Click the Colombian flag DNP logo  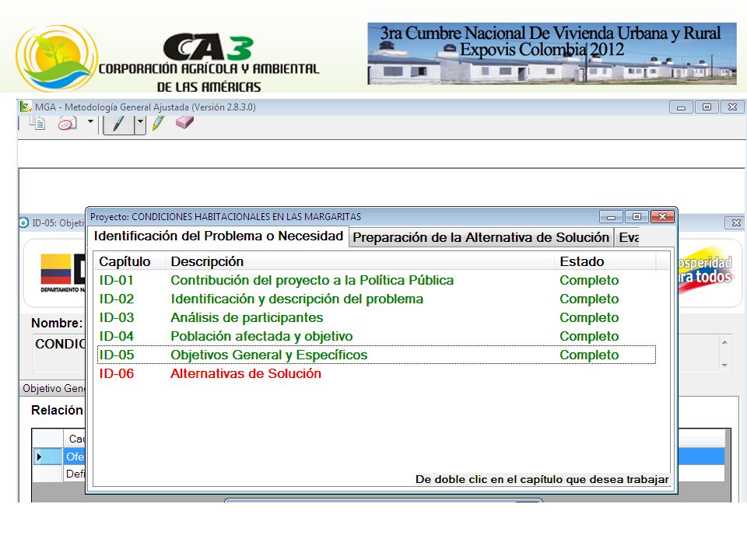coord(62,273)
